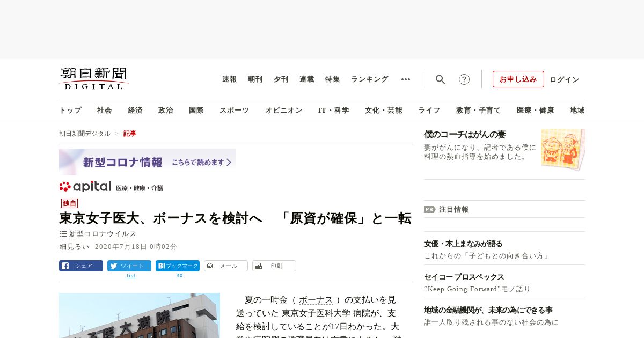644x338 pixels.
Task: Go to the 医療・健康 navigation tab
Action: (x=536, y=111)
